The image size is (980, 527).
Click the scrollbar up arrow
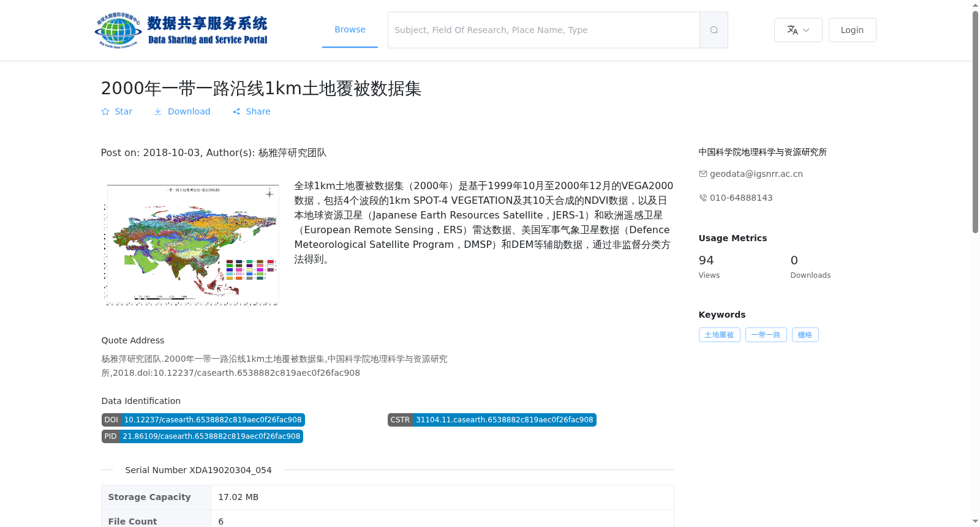pyautogui.click(x=975, y=5)
